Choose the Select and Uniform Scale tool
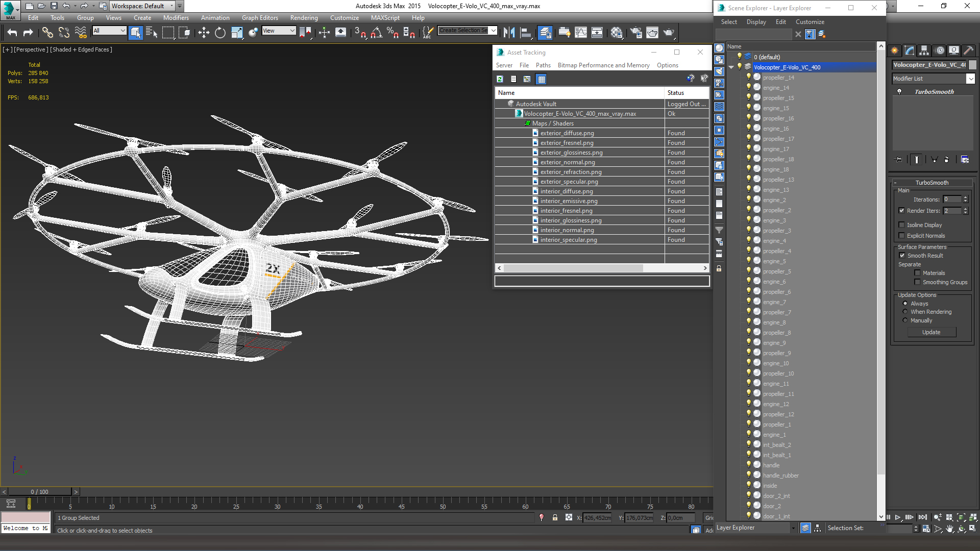The image size is (980, 551). tap(237, 33)
